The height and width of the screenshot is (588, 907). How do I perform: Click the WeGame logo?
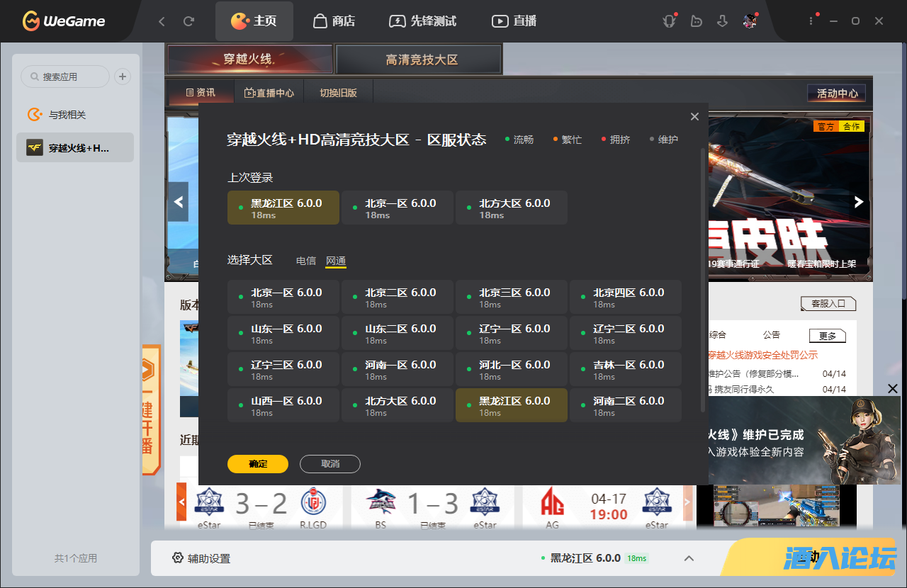(x=64, y=21)
